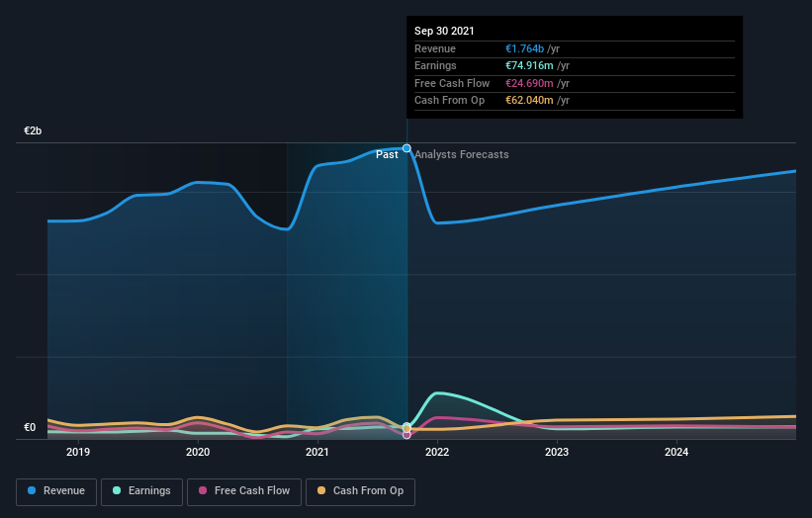Image resolution: width=812 pixels, height=518 pixels.
Task: Toggle the Revenue legend series
Action: click(x=56, y=491)
